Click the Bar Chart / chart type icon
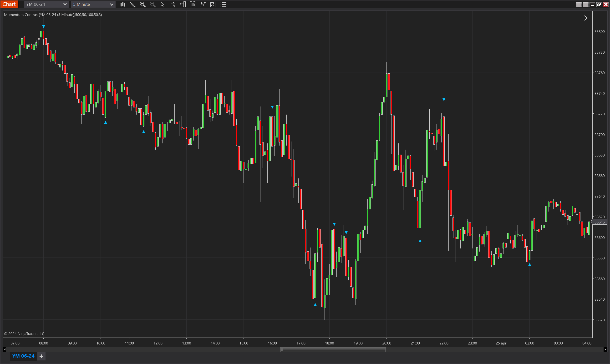 (123, 5)
